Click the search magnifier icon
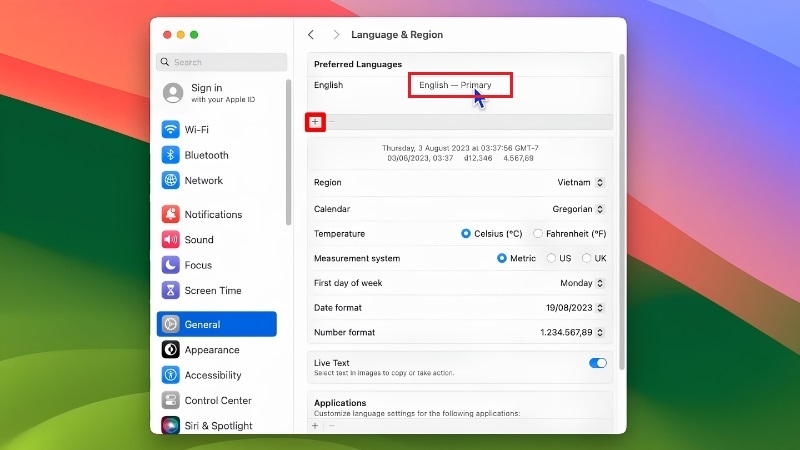Screen dimensions: 800x450 pos(165,62)
